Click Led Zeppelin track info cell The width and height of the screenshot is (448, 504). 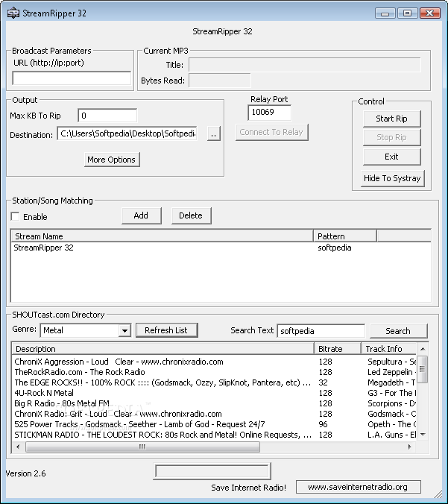click(392, 372)
